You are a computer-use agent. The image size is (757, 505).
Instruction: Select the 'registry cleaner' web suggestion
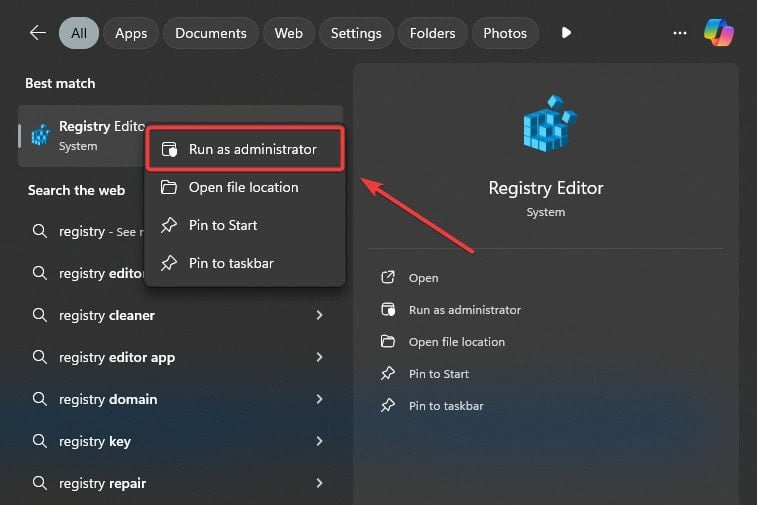tap(180, 315)
